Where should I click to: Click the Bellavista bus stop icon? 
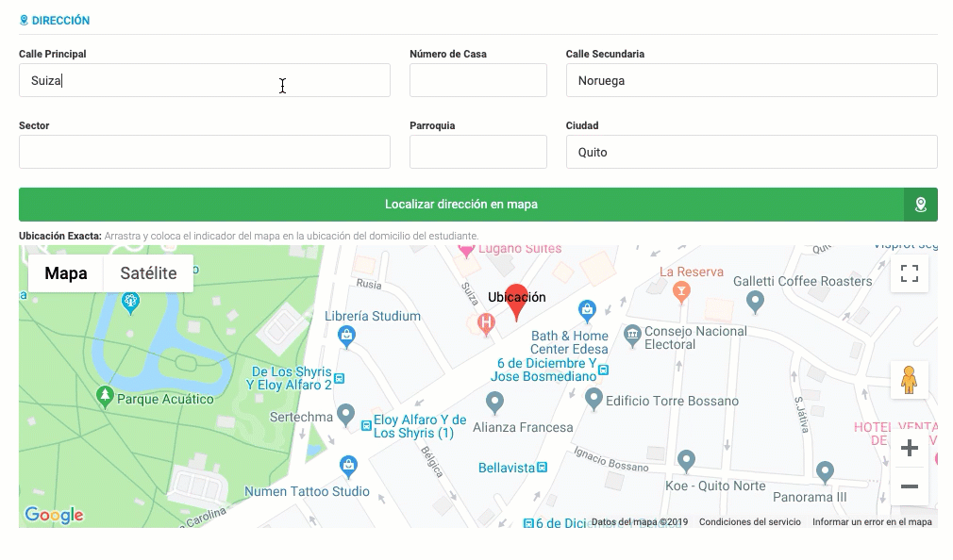pos(543,468)
